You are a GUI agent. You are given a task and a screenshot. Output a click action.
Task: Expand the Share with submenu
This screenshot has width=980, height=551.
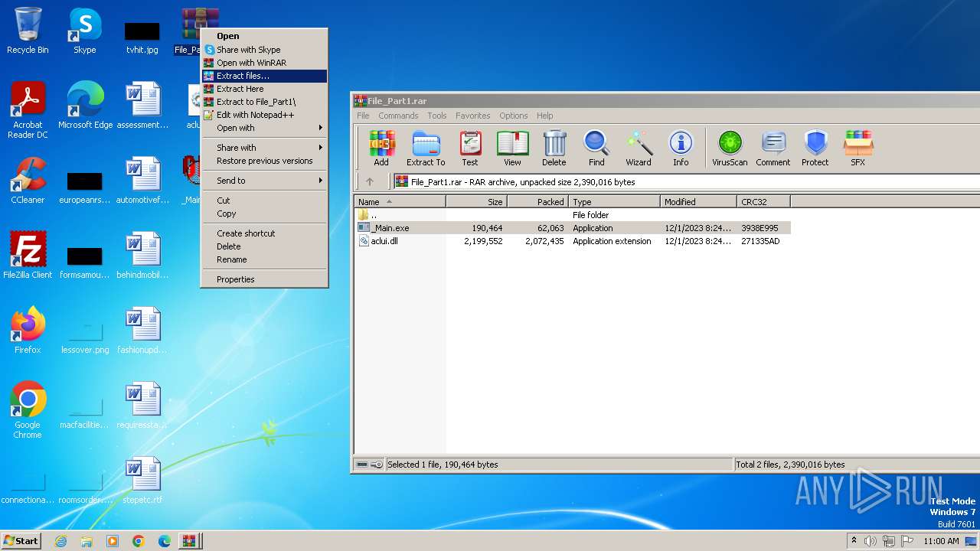pyautogui.click(x=264, y=148)
